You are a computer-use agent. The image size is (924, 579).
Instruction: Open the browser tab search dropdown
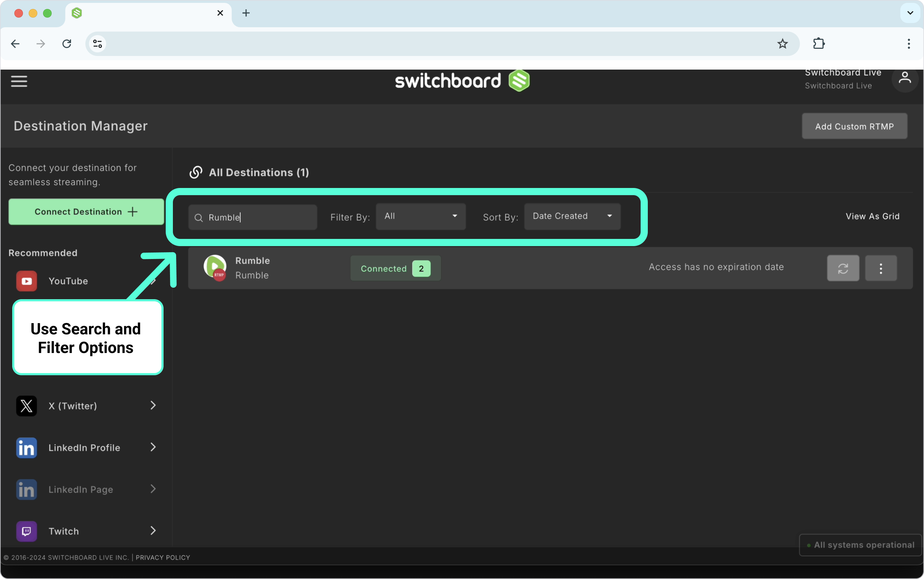(x=910, y=13)
